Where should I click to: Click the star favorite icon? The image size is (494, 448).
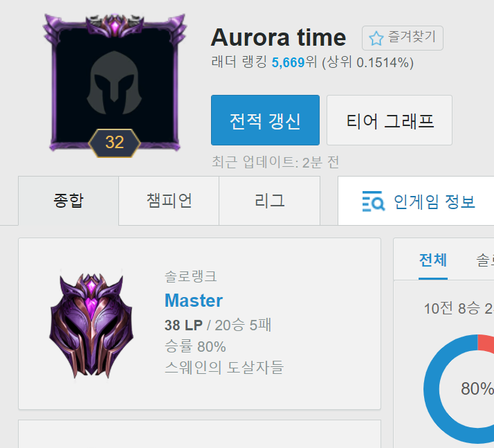click(376, 39)
